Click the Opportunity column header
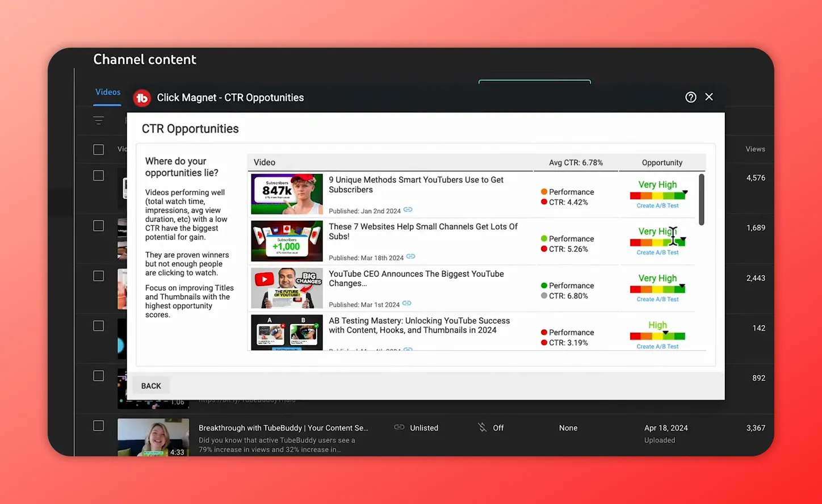The width and height of the screenshot is (822, 504). click(x=662, y=162)
